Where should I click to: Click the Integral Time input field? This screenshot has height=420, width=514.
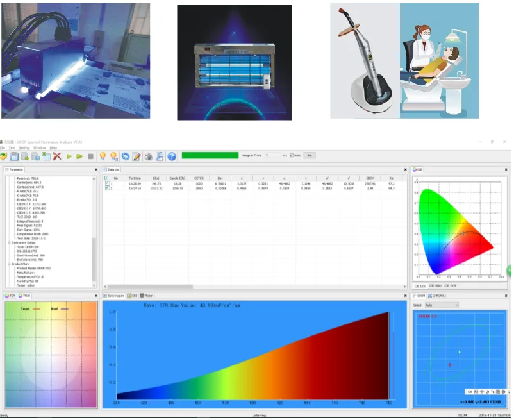click(x=273, y=155)
